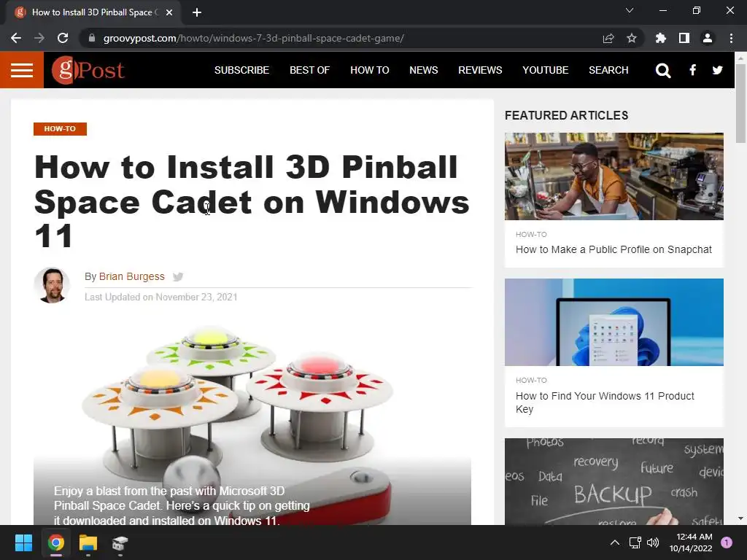Screen dimensions: 747x560
Task: Open How to Find Your Windows 11 Product Key
Action: pos(605,402)
